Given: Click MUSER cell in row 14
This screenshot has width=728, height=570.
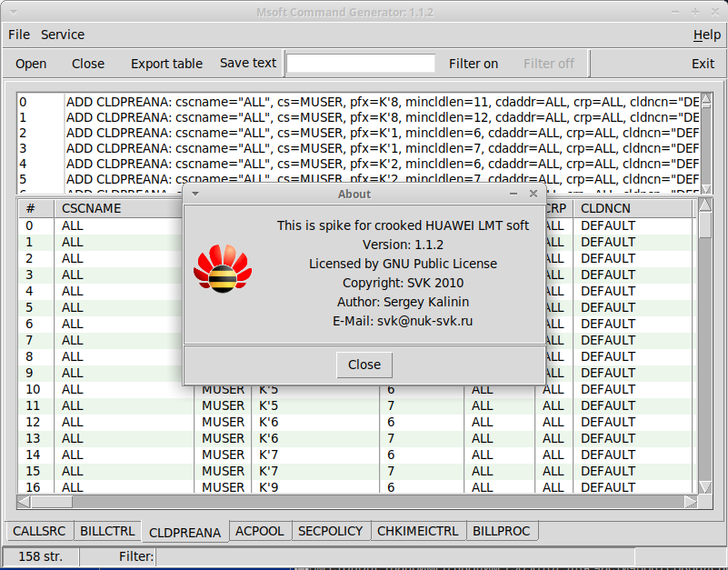Looking at the screenshot, I should click(x=223, y=455).
